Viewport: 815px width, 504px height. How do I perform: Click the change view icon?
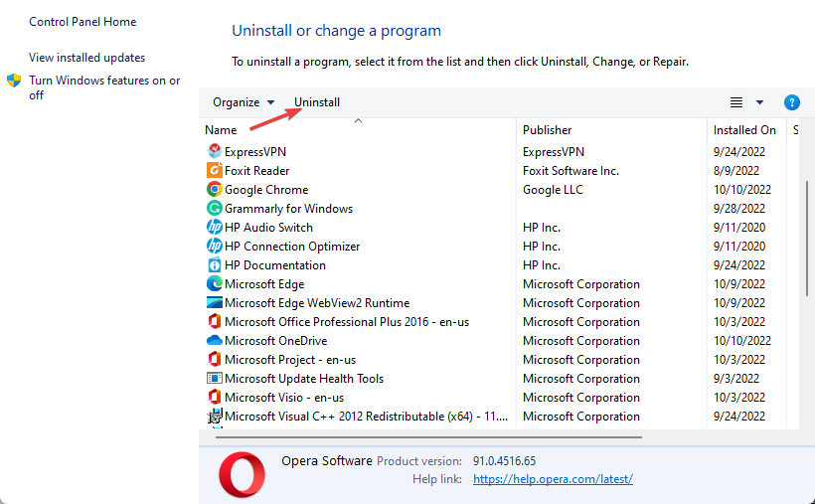pos(736,102)
